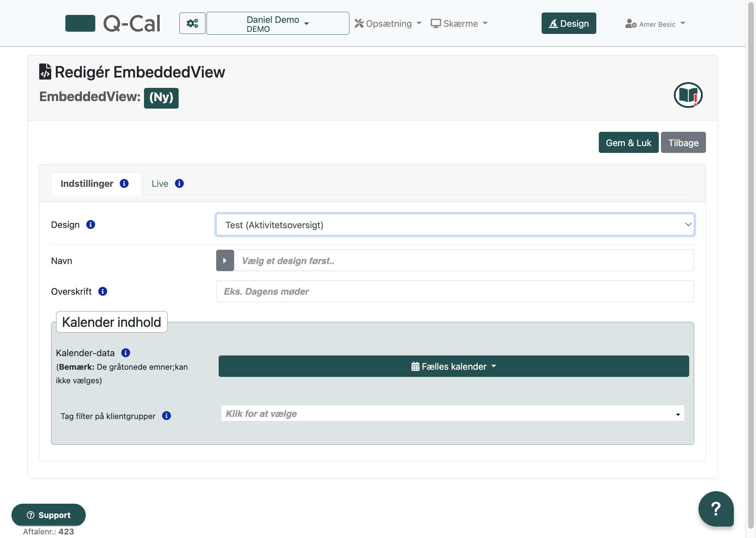
Task: Click info icon beside Overskrift
Action: click(103, 291)
